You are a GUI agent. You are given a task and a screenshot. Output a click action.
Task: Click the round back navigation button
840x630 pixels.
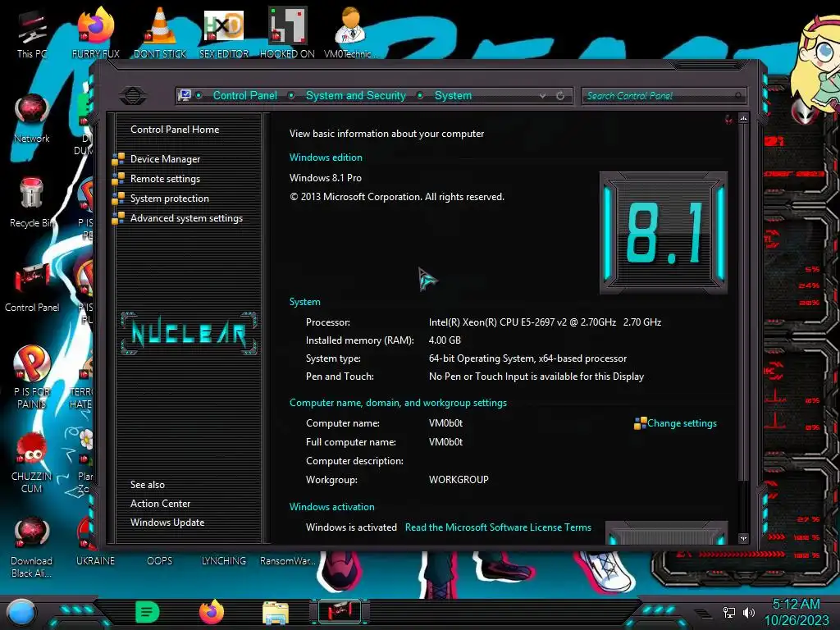133,95
